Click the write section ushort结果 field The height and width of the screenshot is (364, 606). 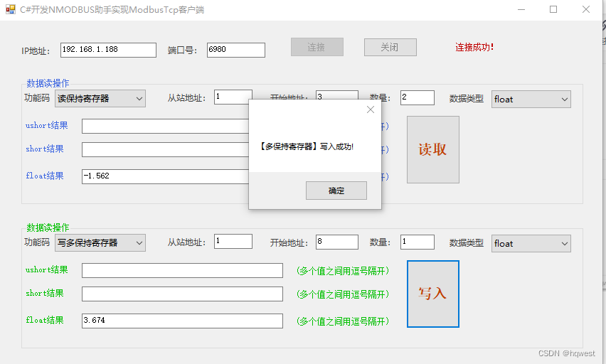(x=182, y=270)
